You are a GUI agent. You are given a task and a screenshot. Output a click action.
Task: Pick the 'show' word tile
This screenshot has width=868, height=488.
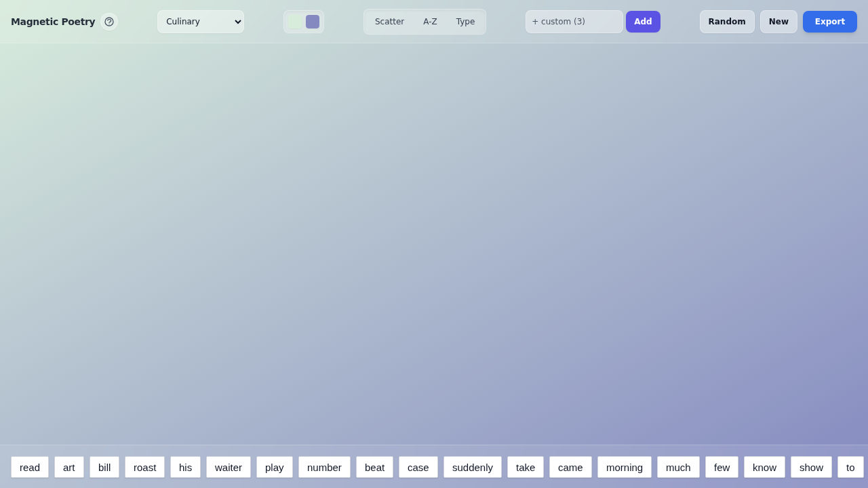[x=811, y=467]
